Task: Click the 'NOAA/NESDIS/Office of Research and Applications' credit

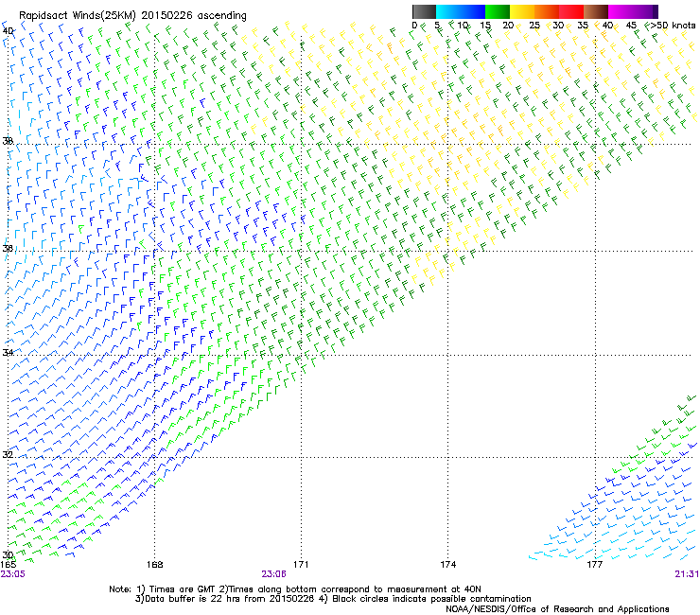Action: [x=557, y=609]
